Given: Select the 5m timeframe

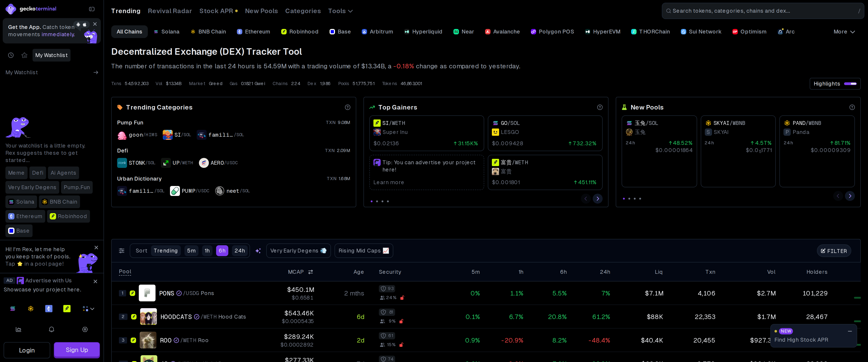Looking at the screenshot, I should [191, 250].
